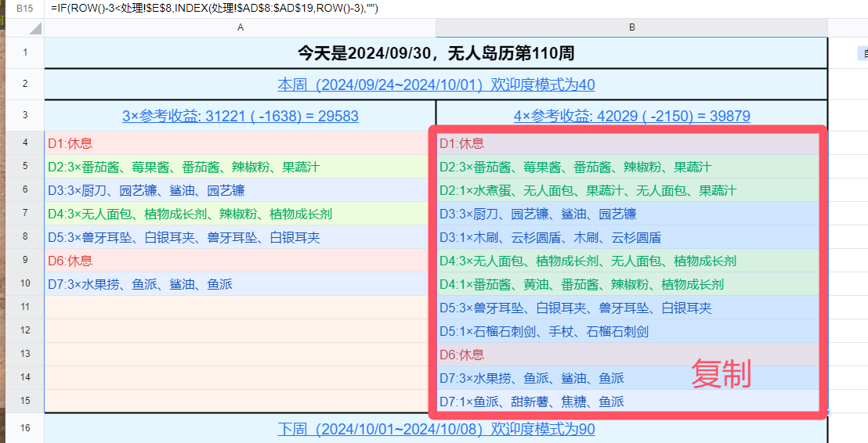
Task: Open the 本周 欢迎度模式为40 link
Action: tap(436, 85)
